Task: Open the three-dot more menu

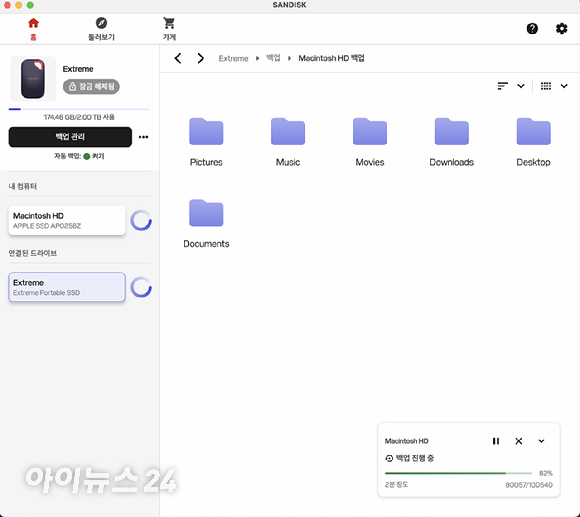Action: tap(144, 137)
